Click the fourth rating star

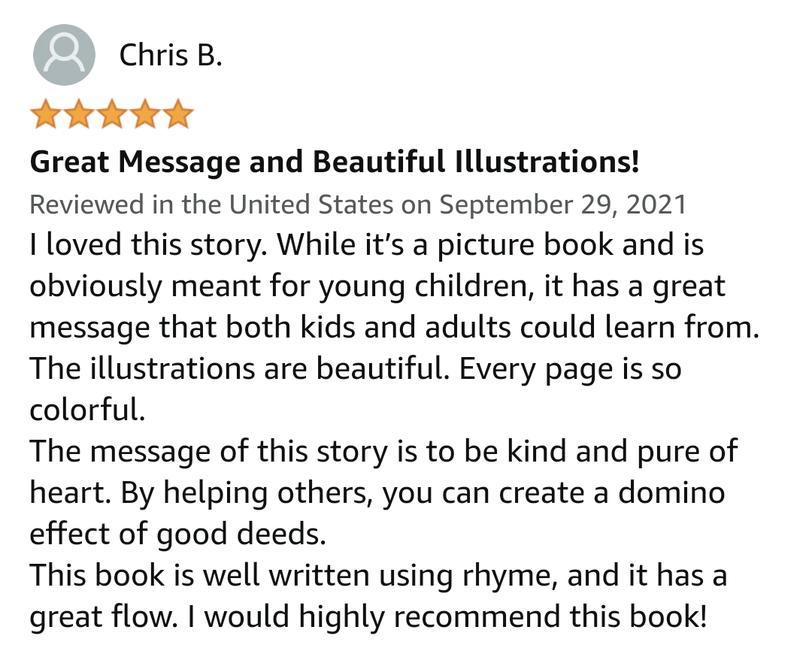coord(145,115)
